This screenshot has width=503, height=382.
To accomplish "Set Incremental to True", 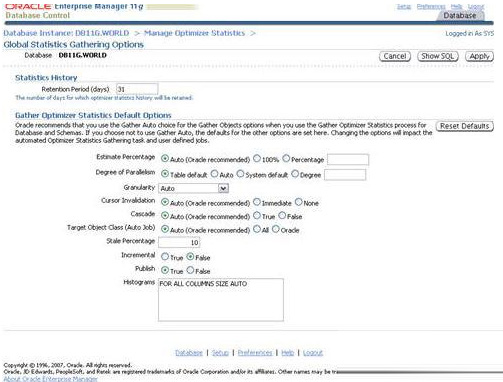I will pyautogui.click(x=165, y=257).
